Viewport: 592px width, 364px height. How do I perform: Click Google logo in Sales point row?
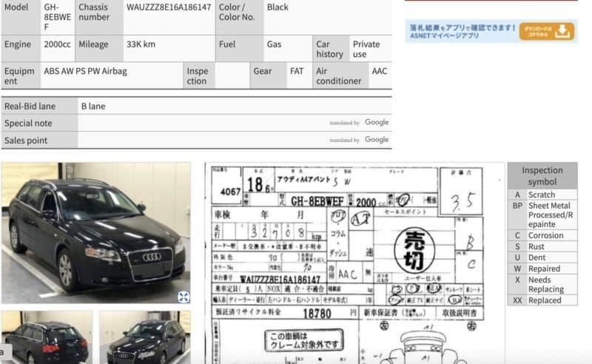pos(377,140)
